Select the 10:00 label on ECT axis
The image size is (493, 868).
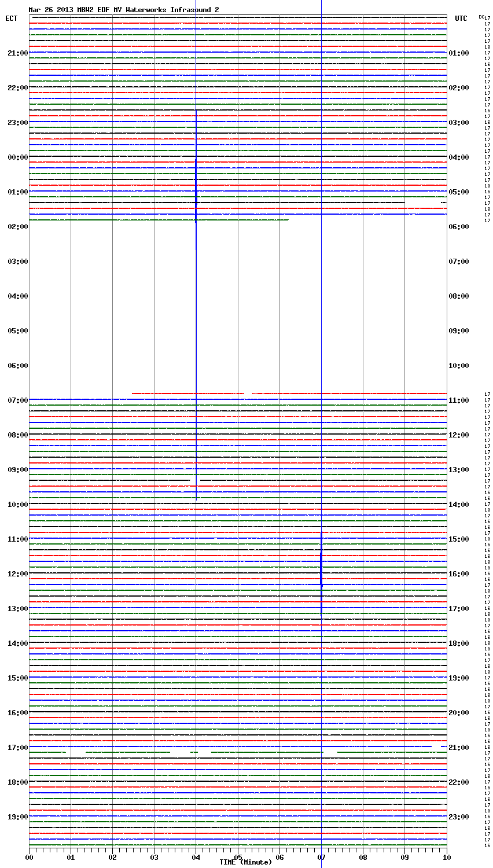(17, 505)
